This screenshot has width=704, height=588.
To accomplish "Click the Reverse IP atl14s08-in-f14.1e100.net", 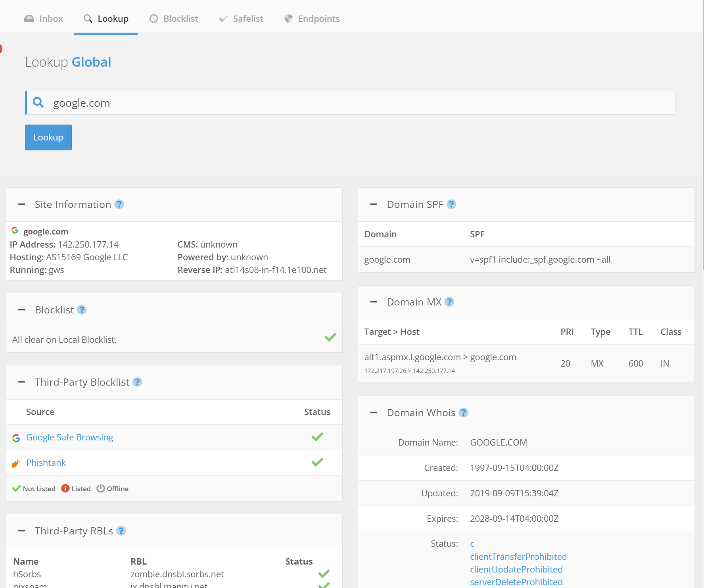I will [276, 270].
